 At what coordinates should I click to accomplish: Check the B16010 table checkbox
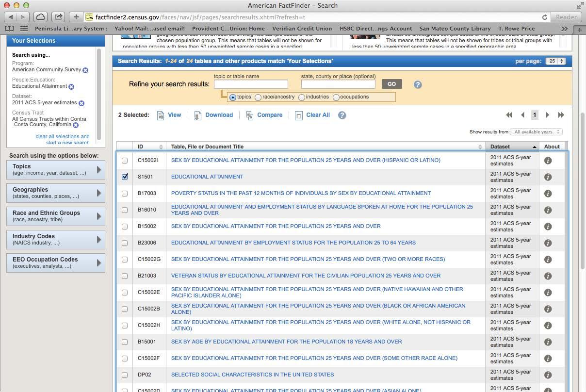click(x=125, y=210)
